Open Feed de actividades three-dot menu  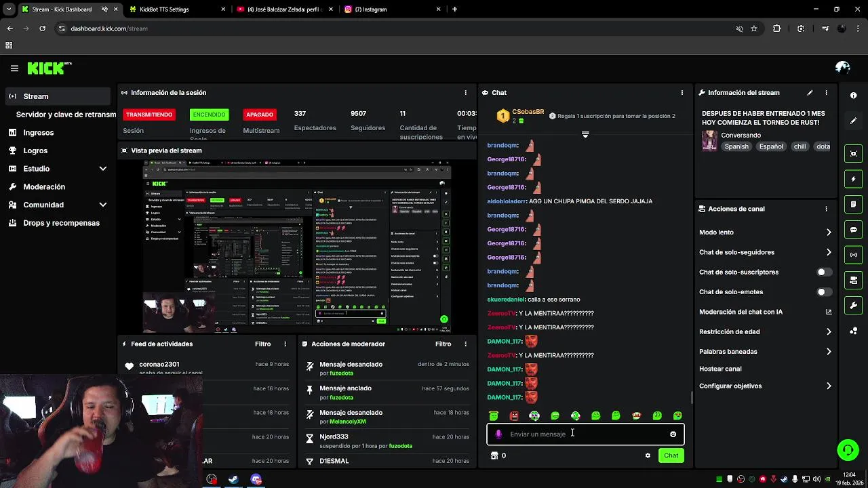285,344
